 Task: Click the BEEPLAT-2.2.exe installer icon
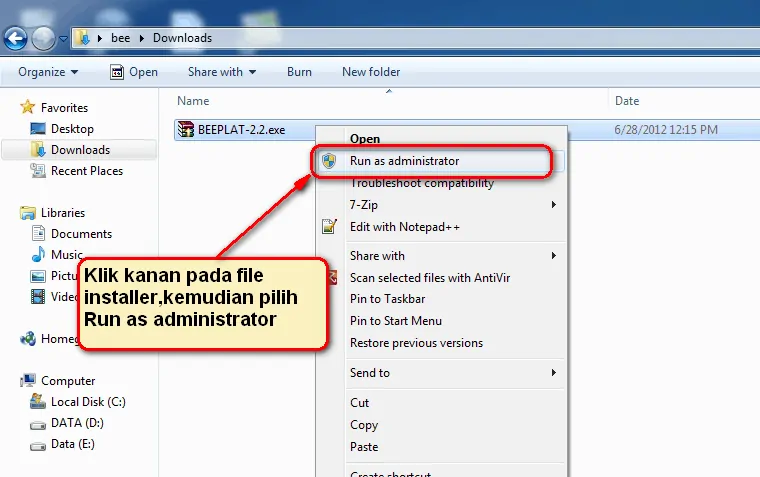click(x=186, y=129)
